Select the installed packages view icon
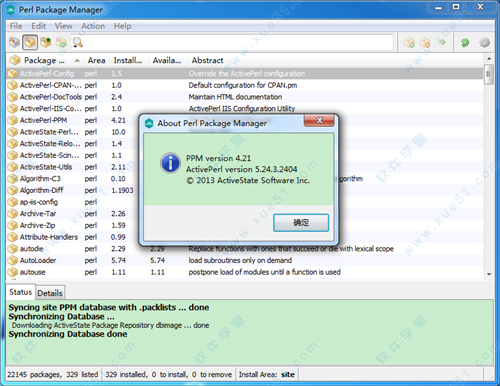The width and height of the screenshot is (500, 386). pos(30,42)
